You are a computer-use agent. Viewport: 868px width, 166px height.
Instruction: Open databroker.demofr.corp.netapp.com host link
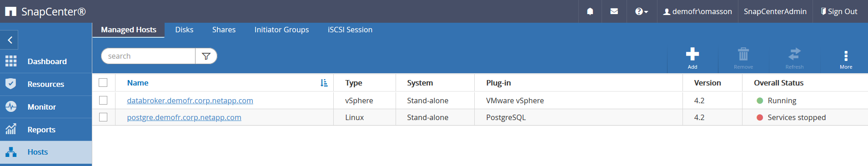pyautogui.click(x=190, y=101)
